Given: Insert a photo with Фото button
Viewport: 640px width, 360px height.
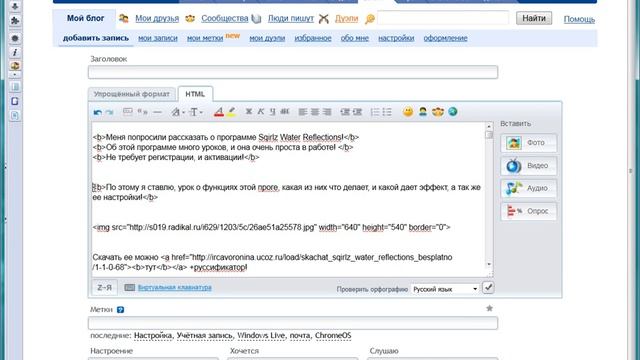Looking at the screenshot, I should coord(529,143).
